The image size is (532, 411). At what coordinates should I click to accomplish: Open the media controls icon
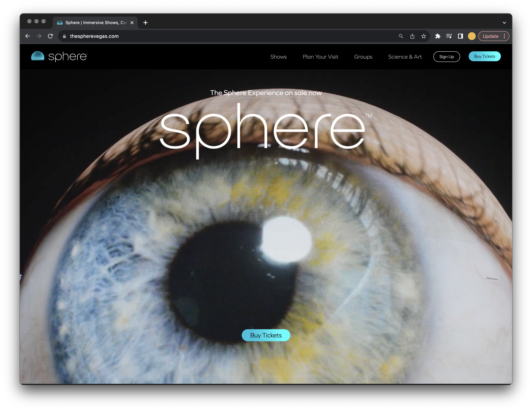449,36
